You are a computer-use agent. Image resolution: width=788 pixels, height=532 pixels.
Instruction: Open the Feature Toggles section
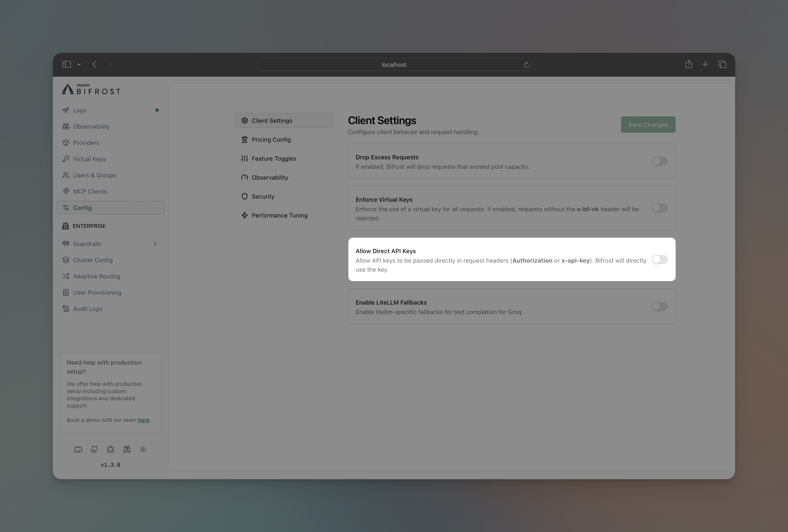(x=273, y=158)
